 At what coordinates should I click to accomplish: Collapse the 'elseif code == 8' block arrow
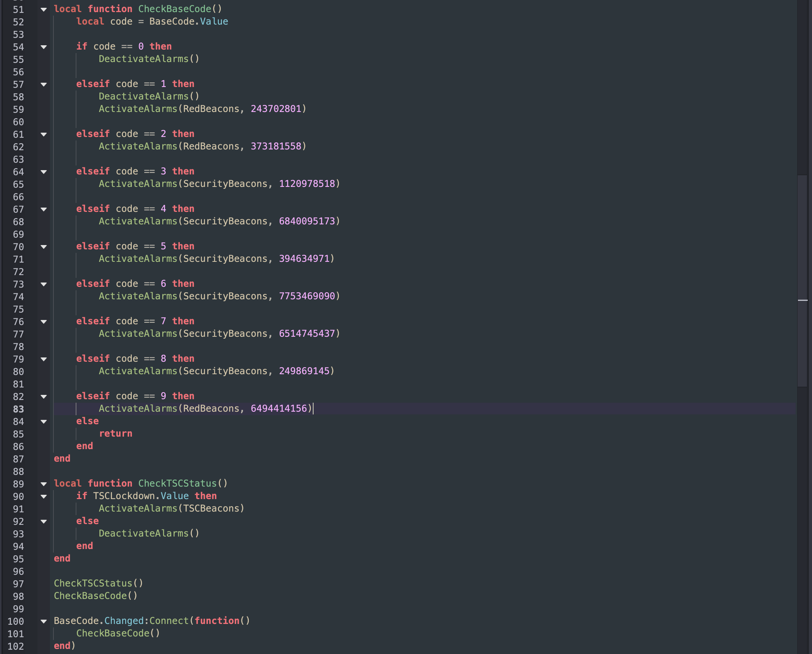click(x=44, y=359)
